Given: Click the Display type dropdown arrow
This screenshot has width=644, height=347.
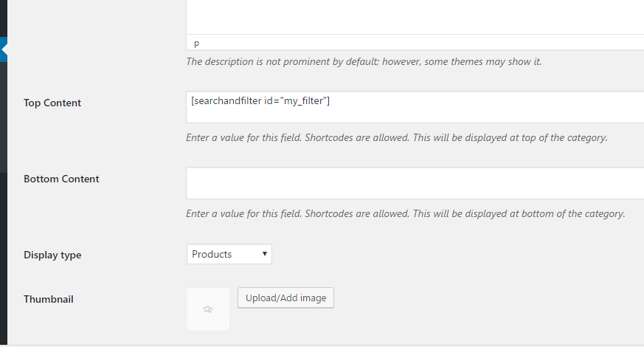Looking at the screenshot, I should pyautogui.click(x=265, y=254).
